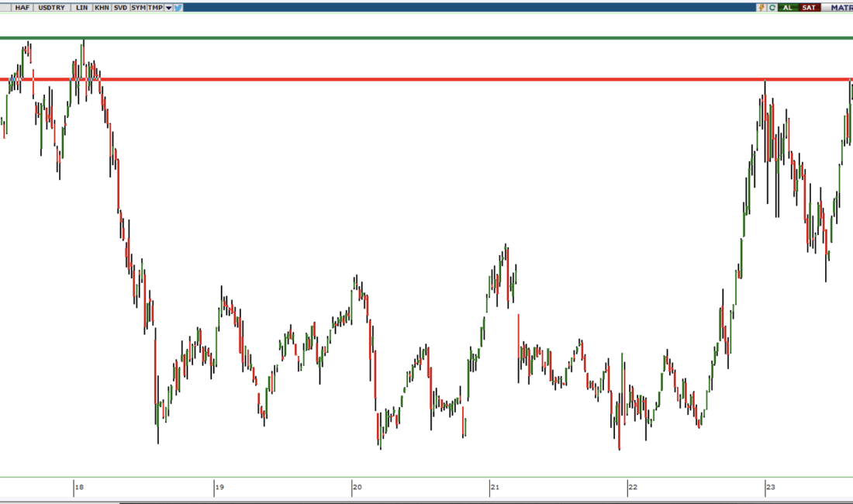Click the USDTRY symbol field
The width and height of the screenshot is (853, 504).
pos(51,7)
